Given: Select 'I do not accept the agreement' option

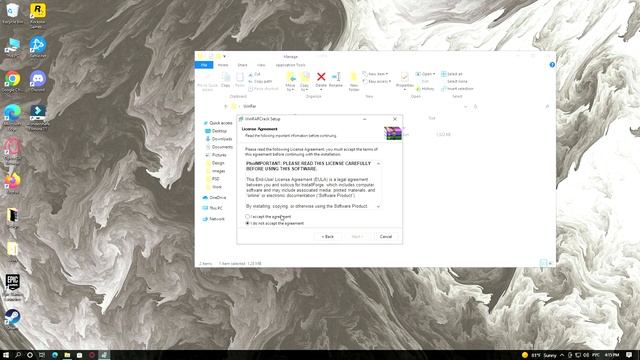Looking at the screenshot, I should tap(247, 224).
